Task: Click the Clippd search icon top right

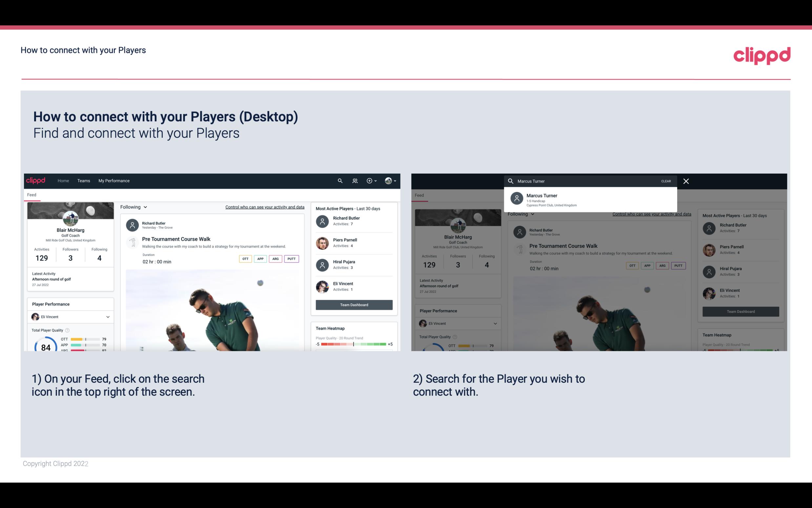Action: [340, 180]
